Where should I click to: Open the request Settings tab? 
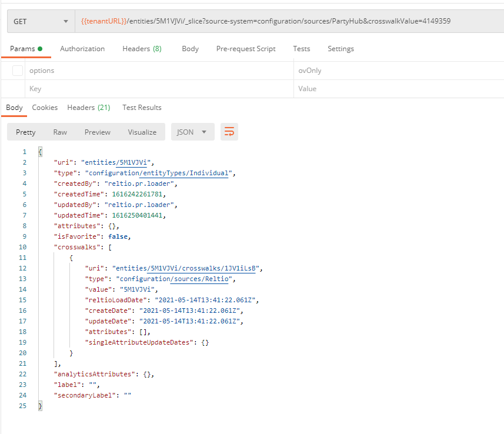pos(341,49)
